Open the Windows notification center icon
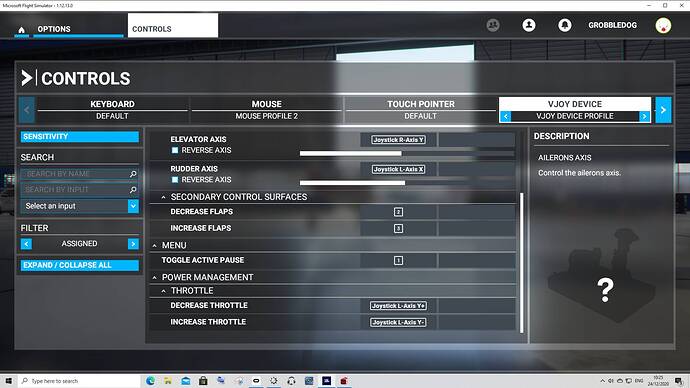 coord(679,381)
